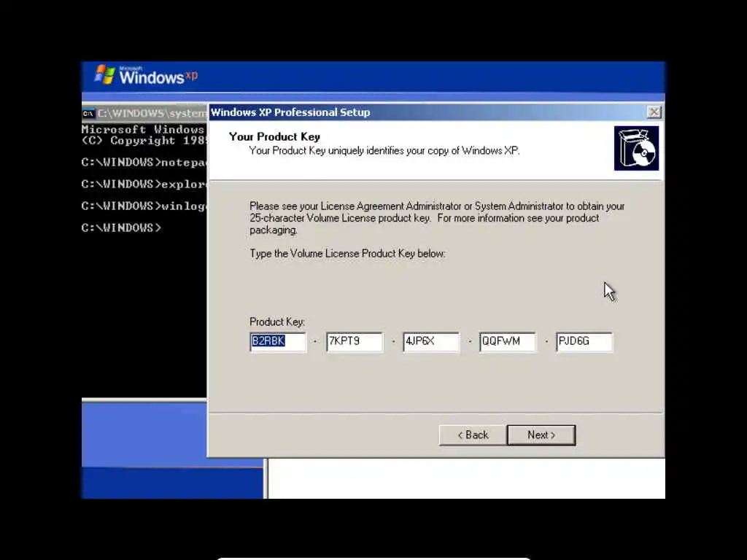Click the Windows XP logo flag
Screen dimensions: 747x560
click(x=105, y=75)
